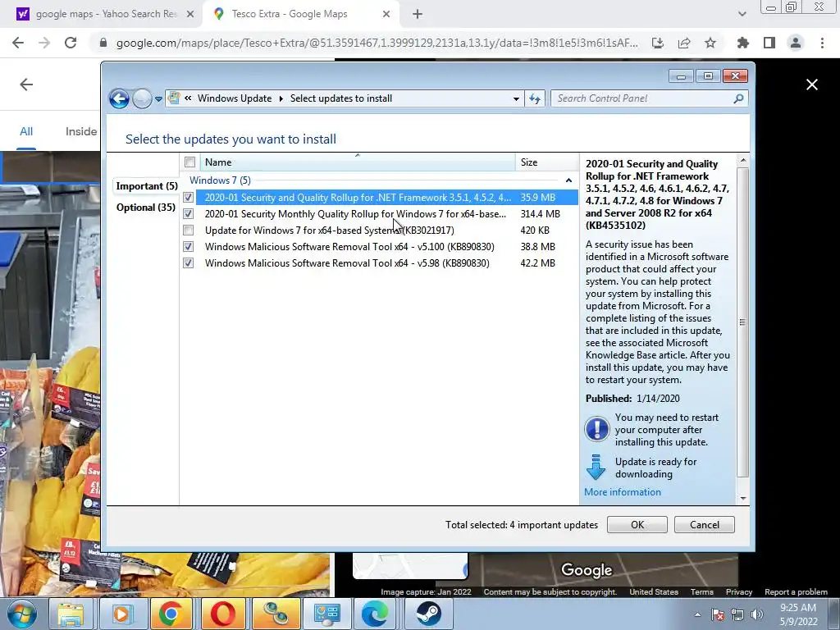840x630 pixels.
Task: Click the share page icon in Chrome
Action: (x=684, y=43)
